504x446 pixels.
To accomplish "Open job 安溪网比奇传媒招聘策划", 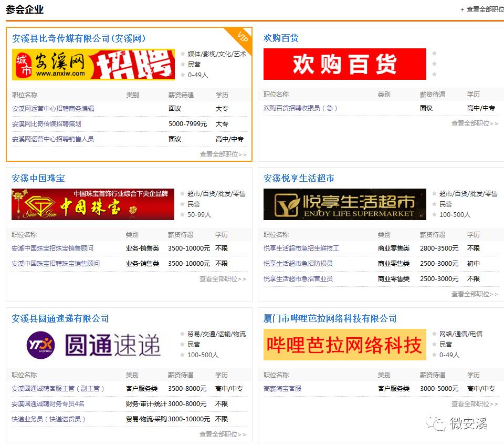I will [47, 124].
